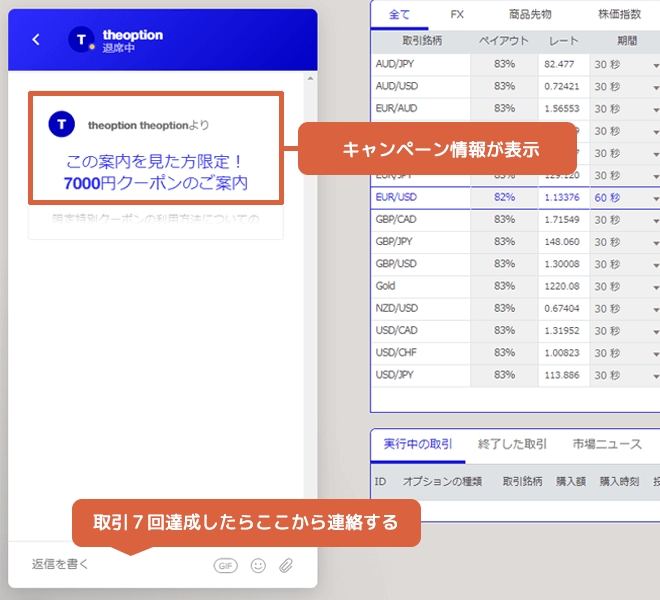Switch to the FX tab
The image size is (660, 600).
coord(457,15)
